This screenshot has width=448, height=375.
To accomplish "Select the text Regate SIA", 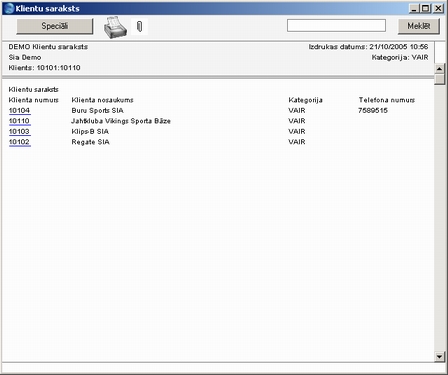I will (x=90, y=142).
